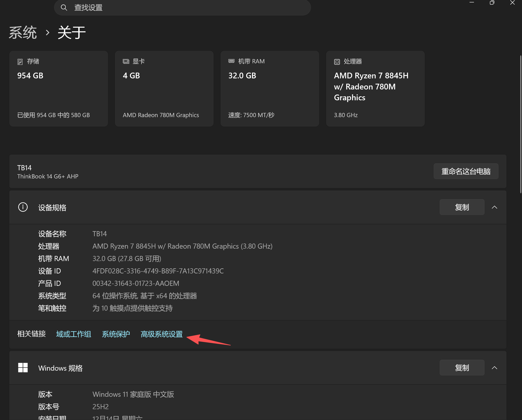This screenshot has height=420, width=522.
Task: Click the 查找设置 search field
Action: click(182, 8)
